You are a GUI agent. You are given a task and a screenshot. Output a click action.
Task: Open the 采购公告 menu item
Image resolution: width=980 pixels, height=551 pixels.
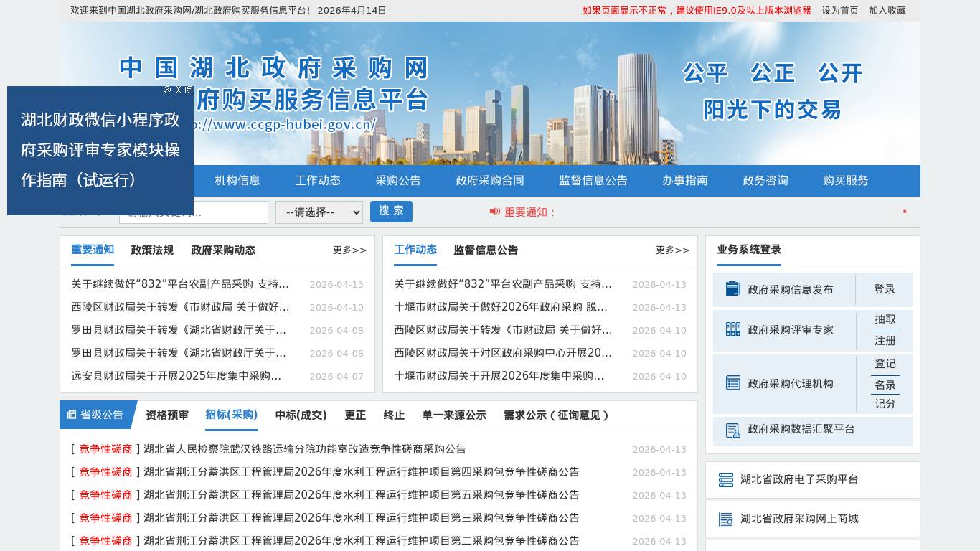(398, 181)
